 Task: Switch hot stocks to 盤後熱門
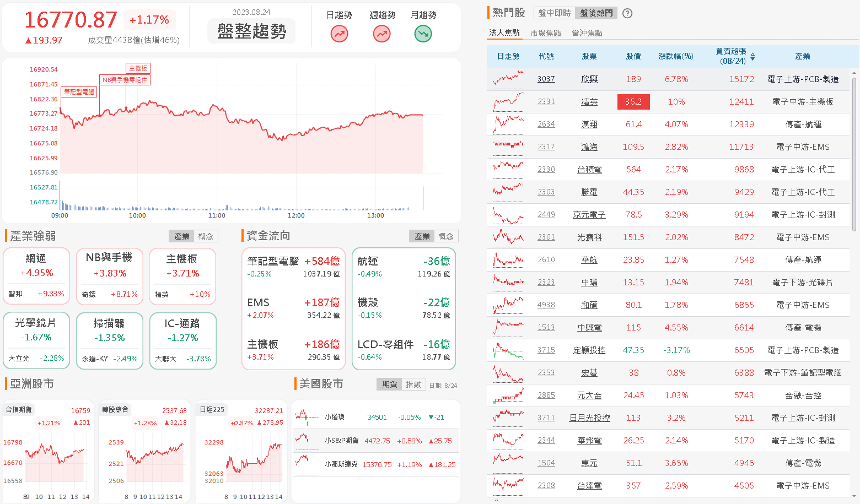point(596,13)
